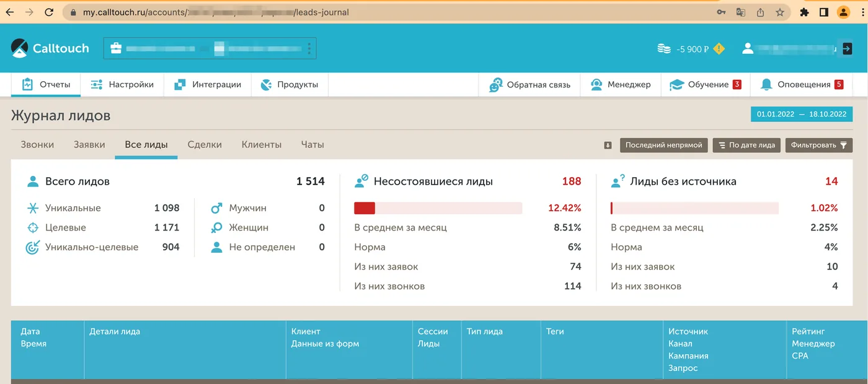Open Обратная связь feedback
Image resolution: width=868 pixels, height=384 pixels.
(x=529, y=85)
